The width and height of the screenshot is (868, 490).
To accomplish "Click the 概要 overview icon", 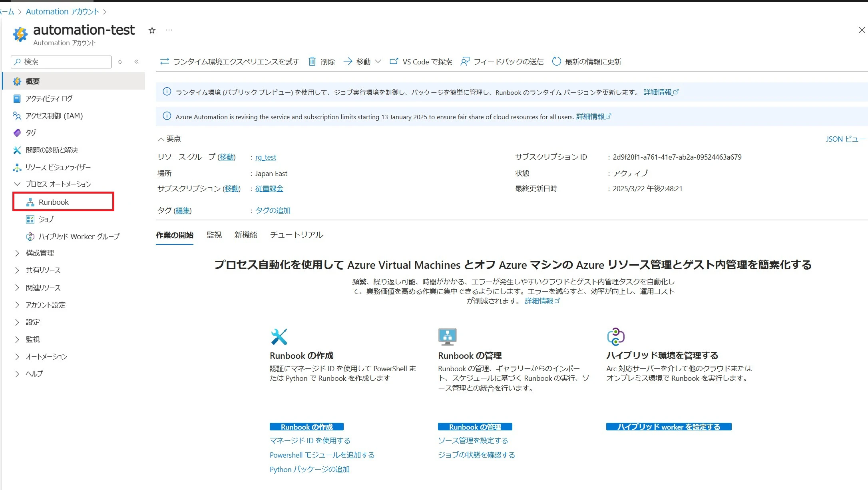I will tap(17, 81).
